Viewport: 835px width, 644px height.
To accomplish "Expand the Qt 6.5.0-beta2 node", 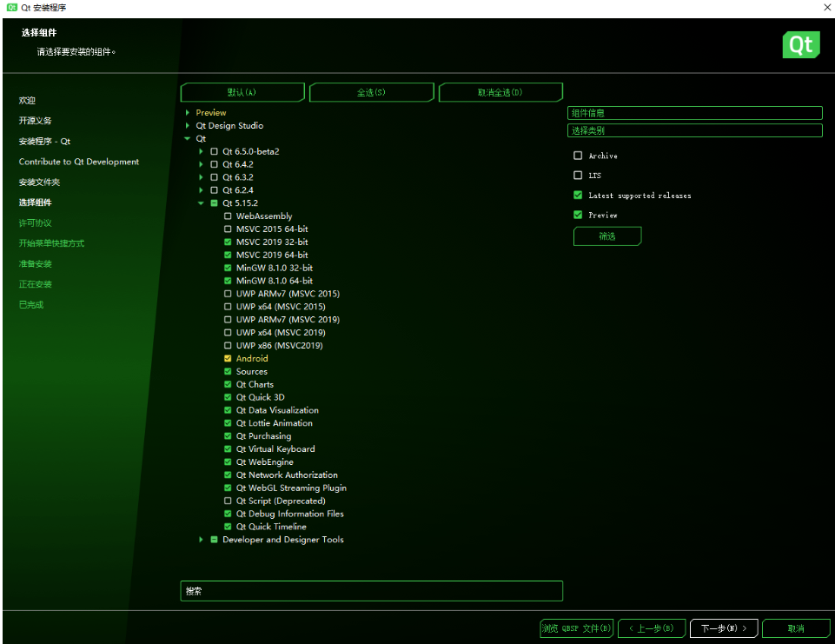I will 201,151.
